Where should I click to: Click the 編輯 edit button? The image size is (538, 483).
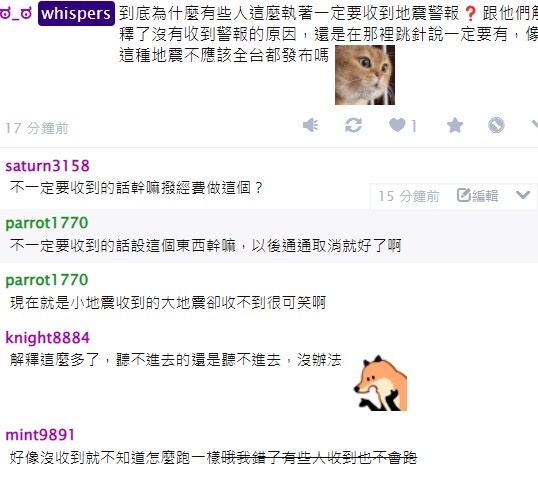(477, 196)
